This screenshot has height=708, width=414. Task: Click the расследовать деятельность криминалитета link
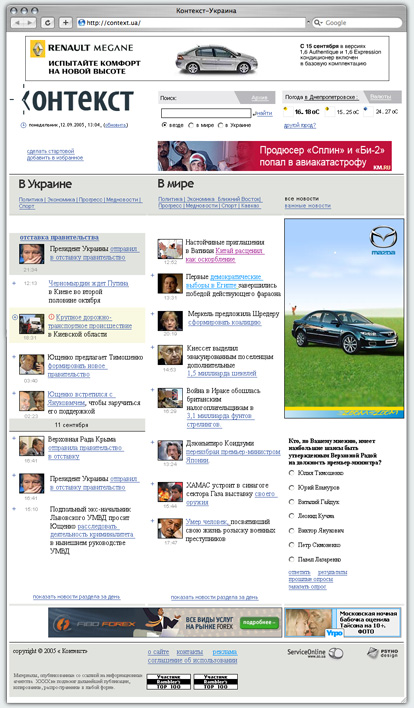click(x=92, y=531)
